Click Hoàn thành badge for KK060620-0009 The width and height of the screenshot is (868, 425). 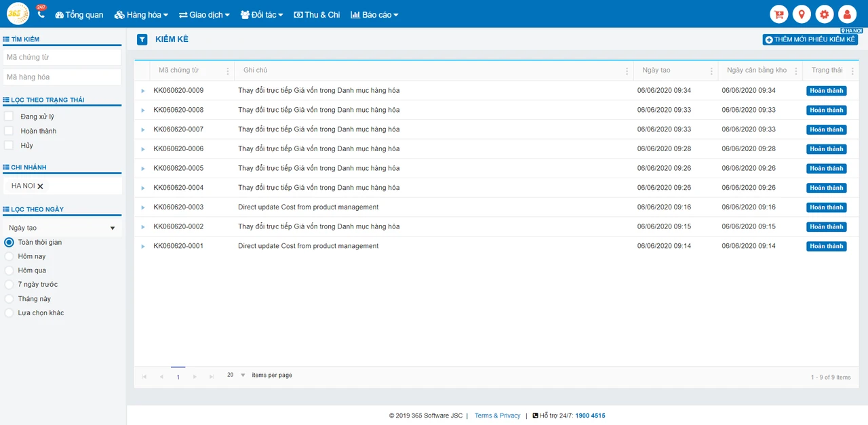tap(826, 91)
